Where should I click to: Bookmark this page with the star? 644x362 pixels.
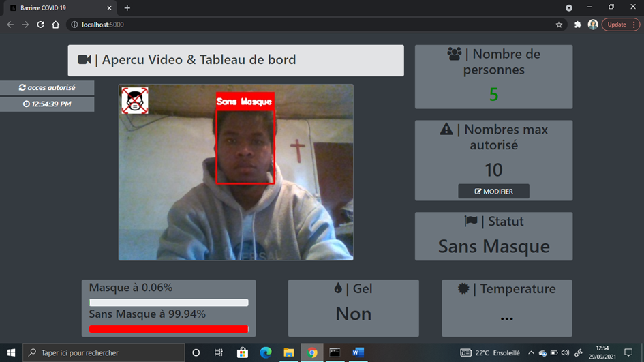click(x=559, y=25)
